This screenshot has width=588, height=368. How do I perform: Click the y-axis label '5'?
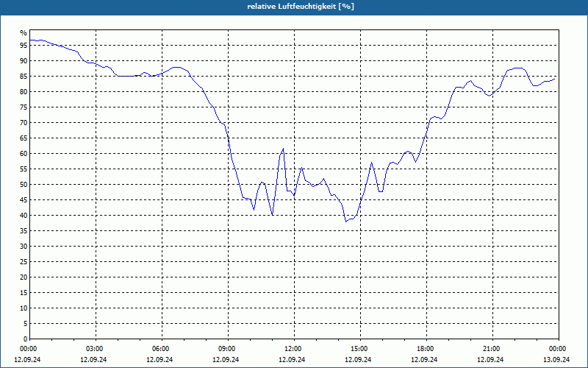tap(25, 323)
